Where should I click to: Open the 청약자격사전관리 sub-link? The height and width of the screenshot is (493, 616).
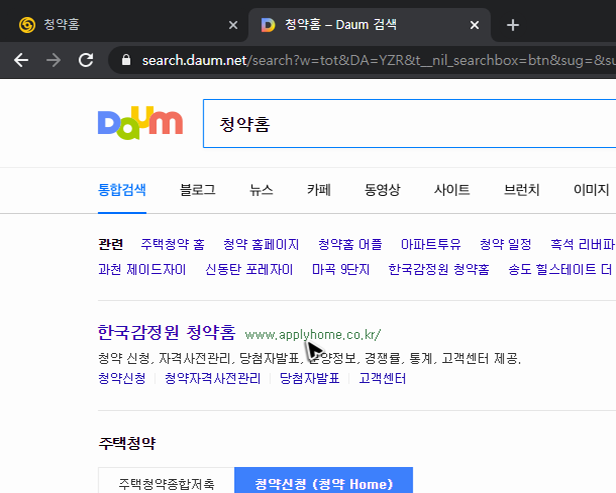pyautogui.click(x=213, y=378)
